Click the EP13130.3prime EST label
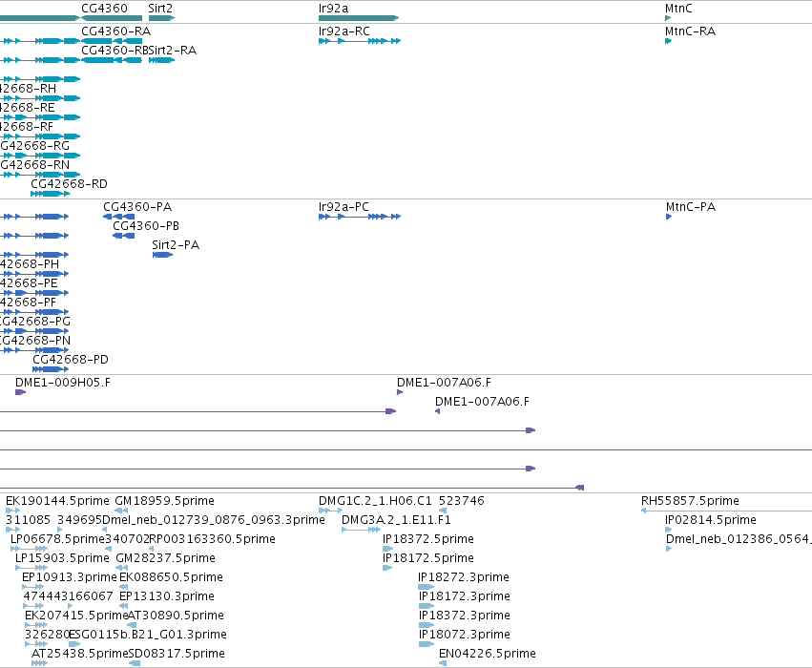This screenshot has height=668, width=812. [167, 596]
